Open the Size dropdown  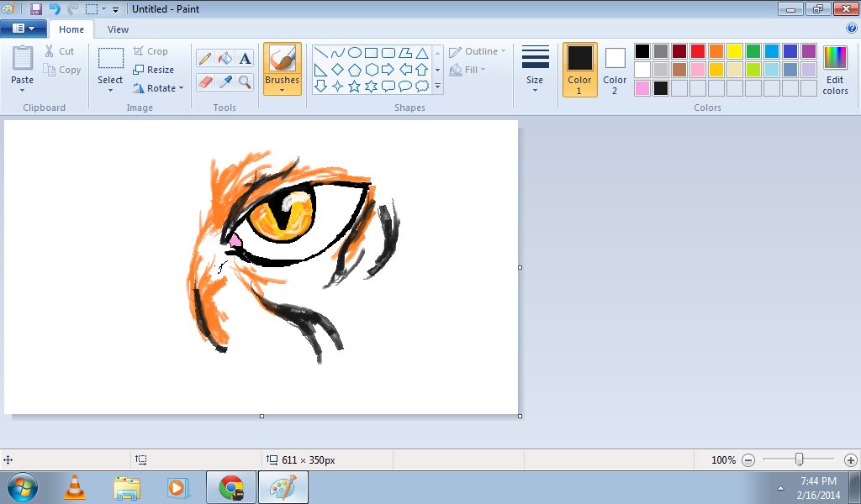pyautogui.click(x=535, y=70)
